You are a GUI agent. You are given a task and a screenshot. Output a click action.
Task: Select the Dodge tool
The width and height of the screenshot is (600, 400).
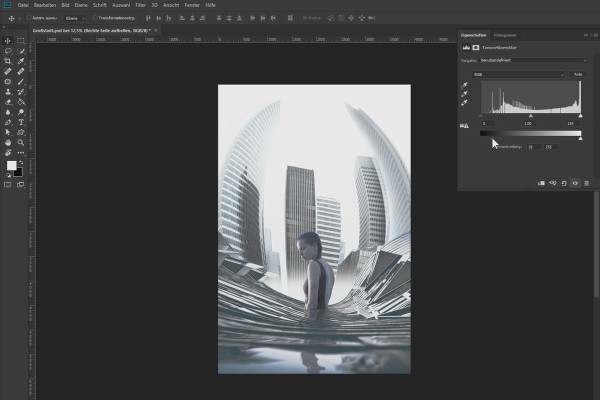pos(21,112)
